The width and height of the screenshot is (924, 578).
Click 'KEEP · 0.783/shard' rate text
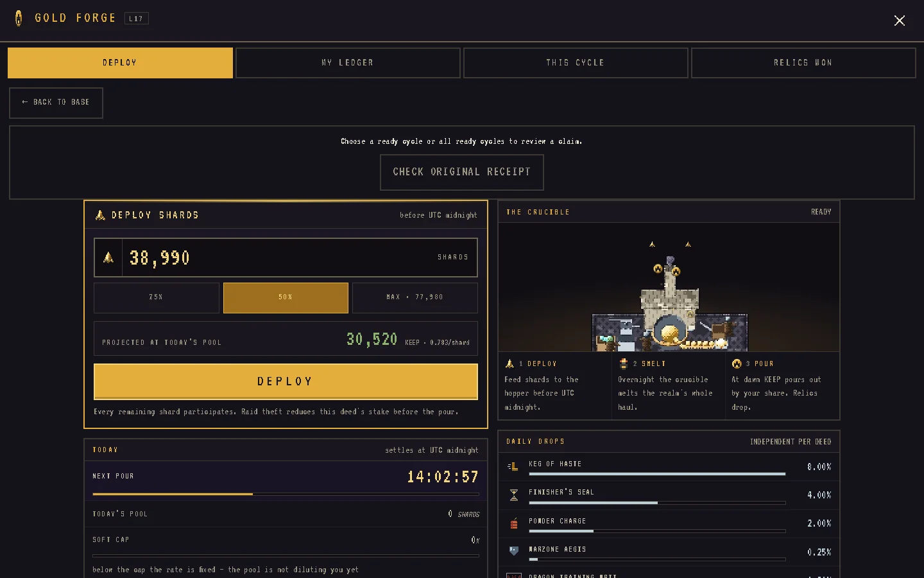tap(437, 342)
